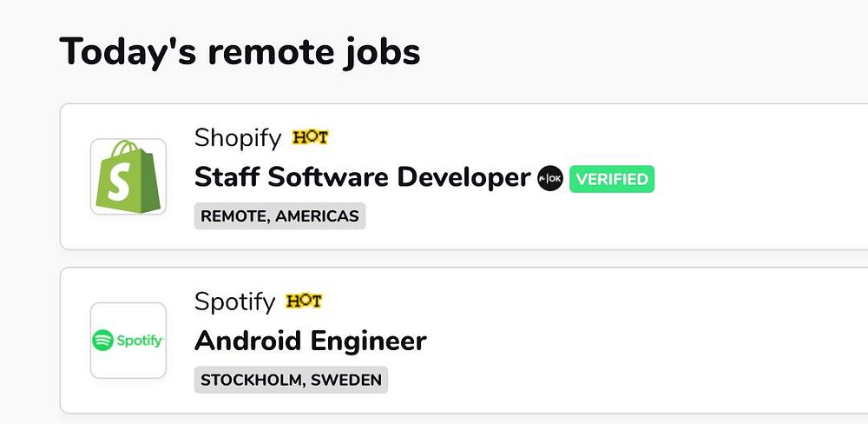Select the Spotify company name text

pos(234,301)
